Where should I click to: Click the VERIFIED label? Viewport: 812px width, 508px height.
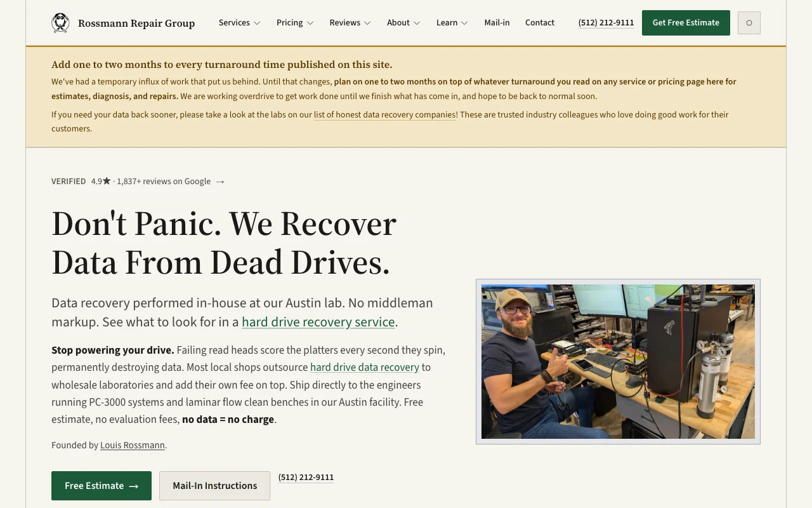pyautogui.click(x=69, y=182)
